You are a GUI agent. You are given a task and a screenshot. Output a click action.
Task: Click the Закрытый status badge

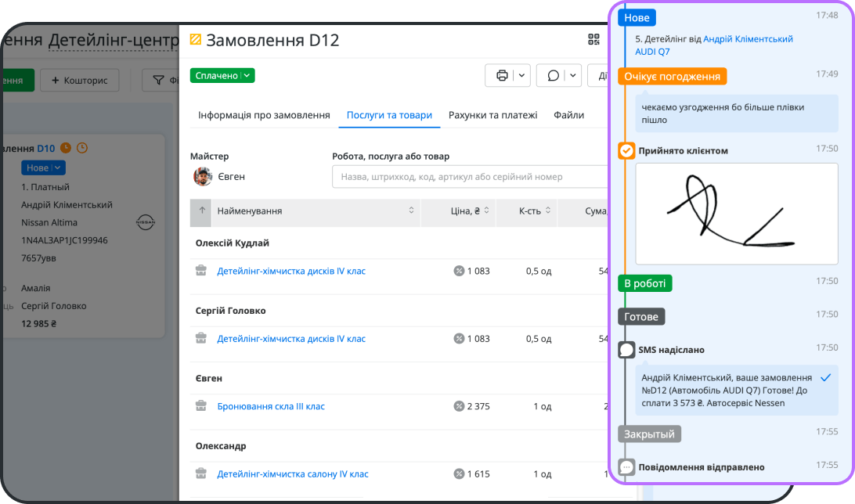pyautogui.click(x=649, y=434)
